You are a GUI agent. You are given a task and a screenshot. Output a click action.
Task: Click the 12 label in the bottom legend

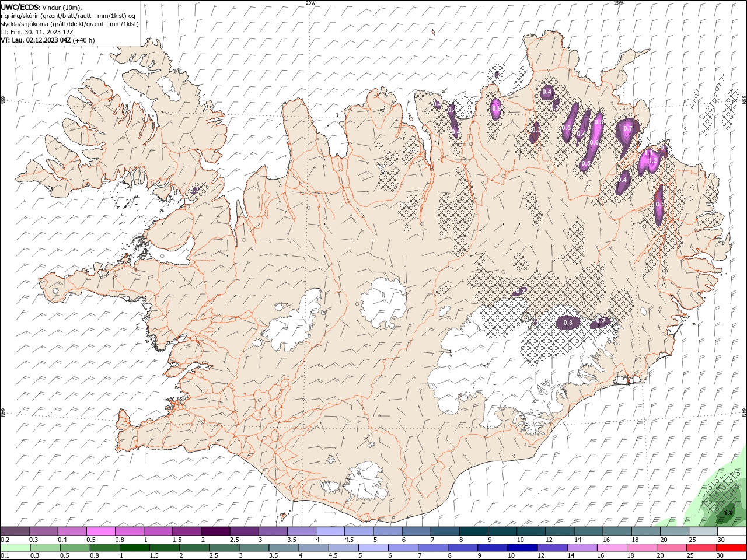pyautogui.click(x=540, y=556)
